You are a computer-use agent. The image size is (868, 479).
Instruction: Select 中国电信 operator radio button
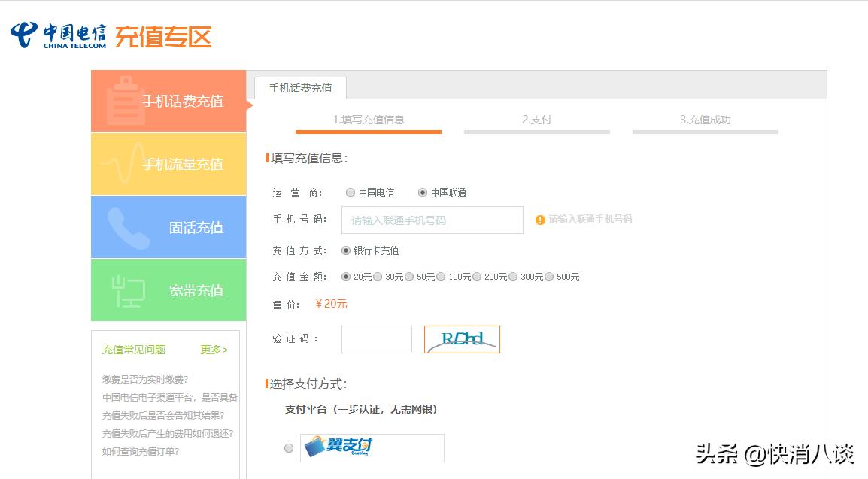(x=350, y=193)
